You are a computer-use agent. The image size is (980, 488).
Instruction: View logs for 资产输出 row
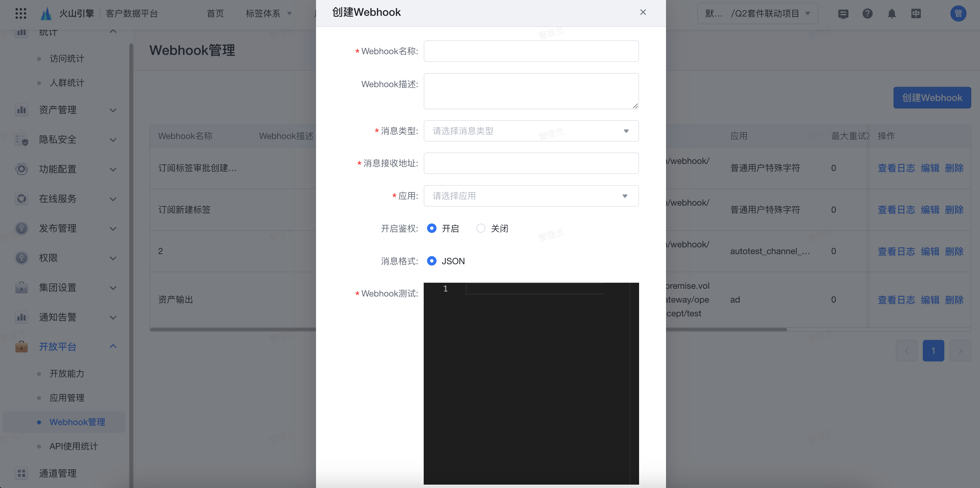pyautogui.click(x=896, y=300)
